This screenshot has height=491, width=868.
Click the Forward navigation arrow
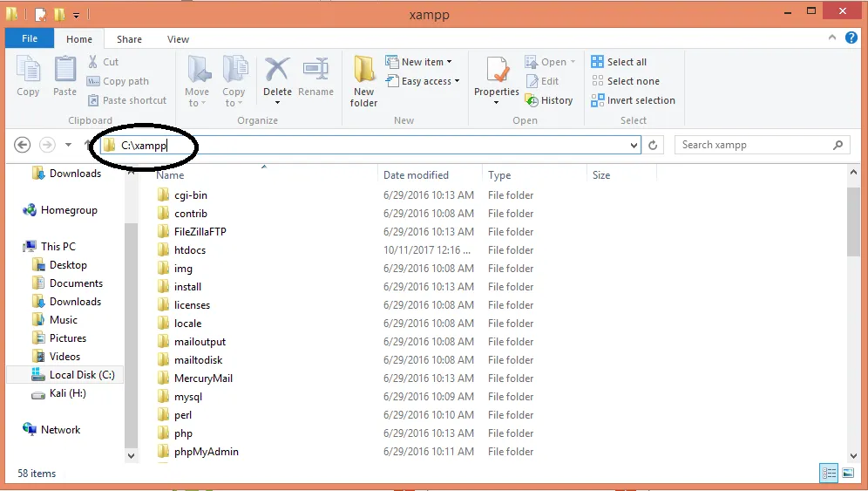(47, 145)
